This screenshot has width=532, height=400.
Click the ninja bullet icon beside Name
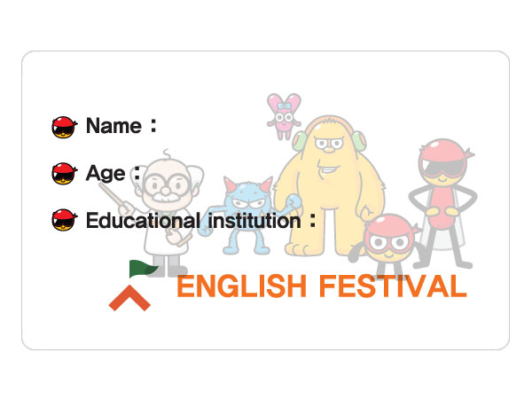65,127
